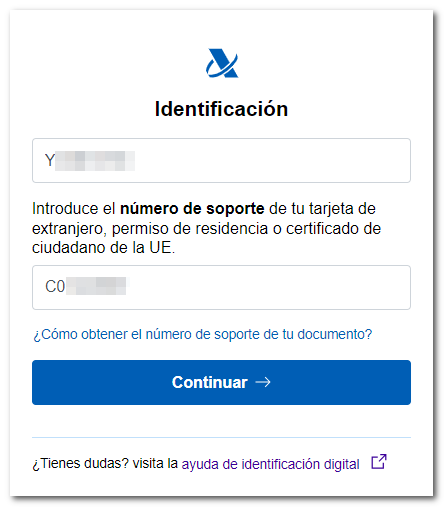Viewport: 444px width, 507px height.
Task: Click the bold número de soporte text
Action: pyautogui.click(x=192, y=209)
